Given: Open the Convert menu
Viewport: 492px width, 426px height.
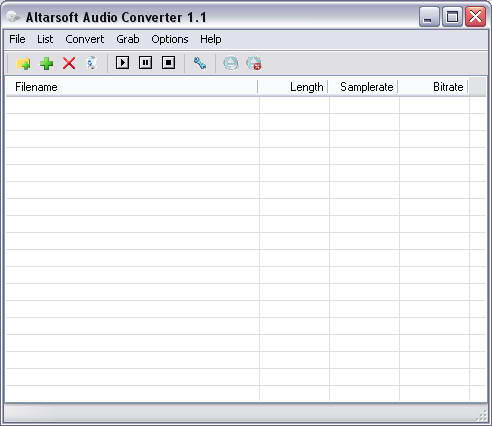Looking at the screenshot, I should tap(85, 39).
